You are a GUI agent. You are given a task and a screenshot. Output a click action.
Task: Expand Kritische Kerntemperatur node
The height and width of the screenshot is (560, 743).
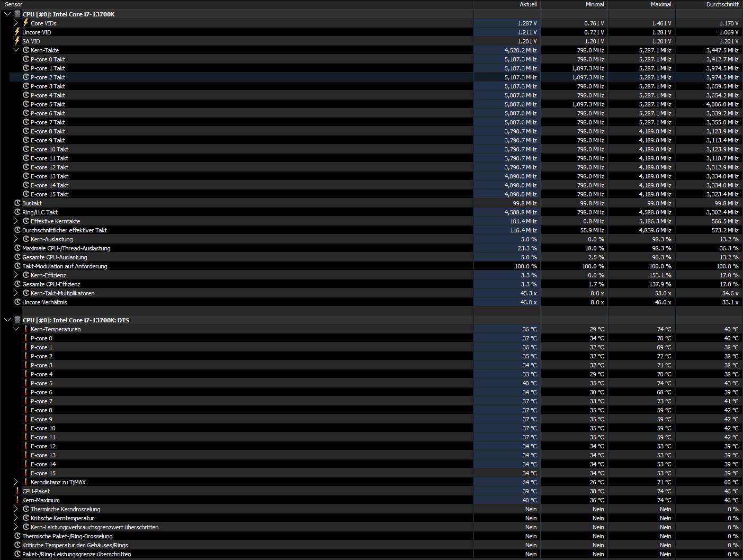click(x=16, y=518)
